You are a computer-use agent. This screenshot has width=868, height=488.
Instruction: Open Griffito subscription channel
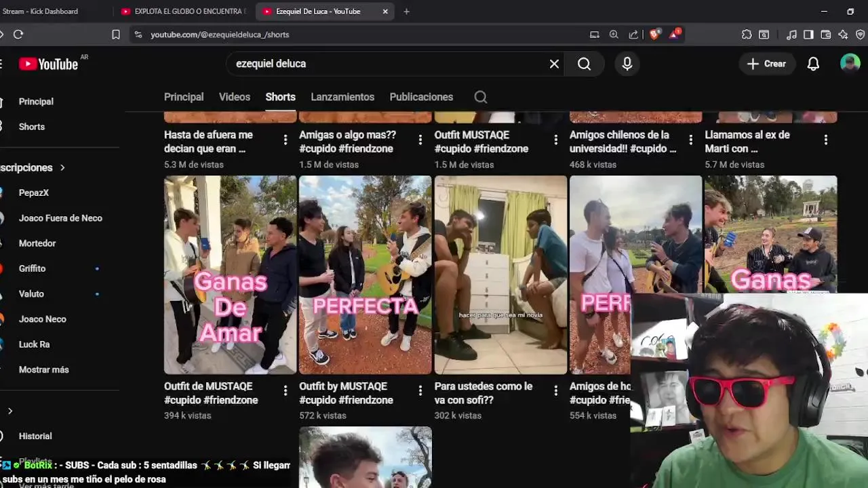click(33, 268)
